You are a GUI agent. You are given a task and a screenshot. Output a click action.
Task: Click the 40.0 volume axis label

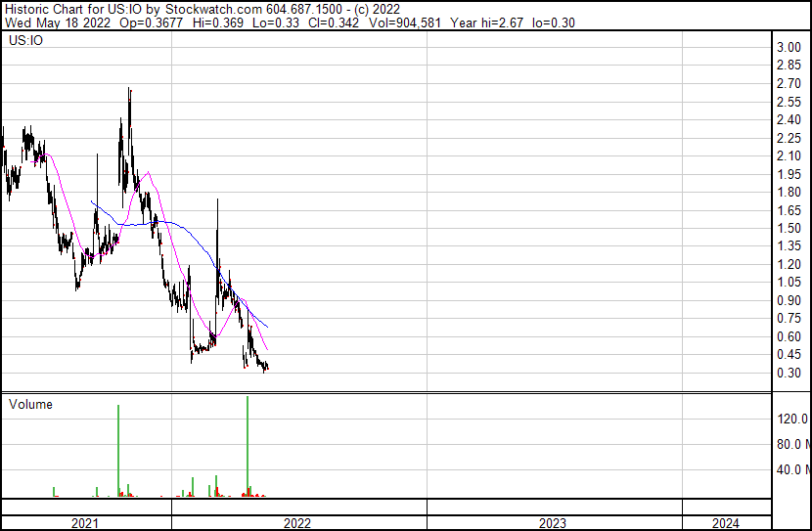coord(793,469)
